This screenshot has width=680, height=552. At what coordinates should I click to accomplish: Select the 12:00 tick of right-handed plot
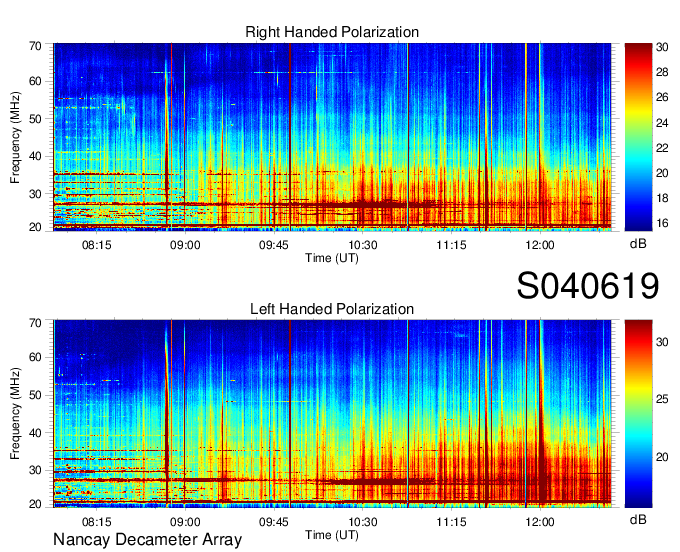tap(540, 245)
